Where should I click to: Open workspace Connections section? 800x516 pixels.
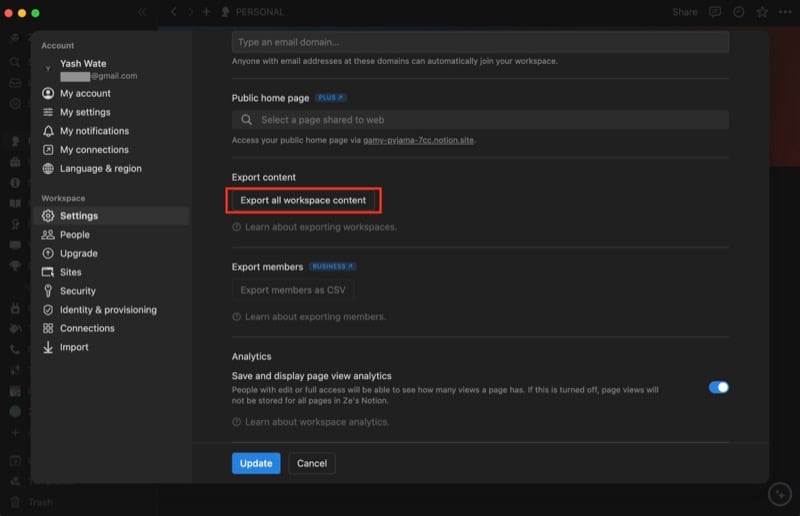(x=87, y=329)
